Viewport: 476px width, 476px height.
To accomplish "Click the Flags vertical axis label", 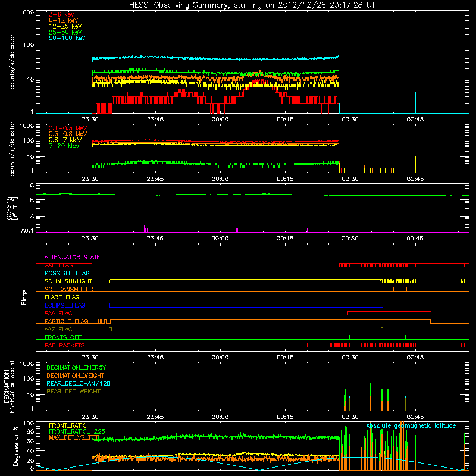I will click(x=24, y=297).
